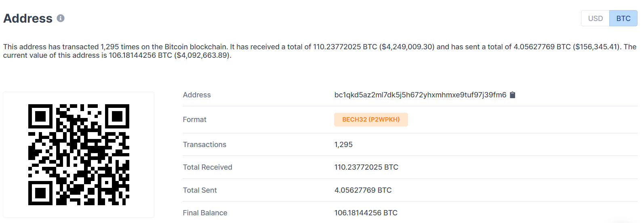644x223 pixels.
Task: Click the Transactions row label
Action: pyautogui.click(x=204, y=145)
